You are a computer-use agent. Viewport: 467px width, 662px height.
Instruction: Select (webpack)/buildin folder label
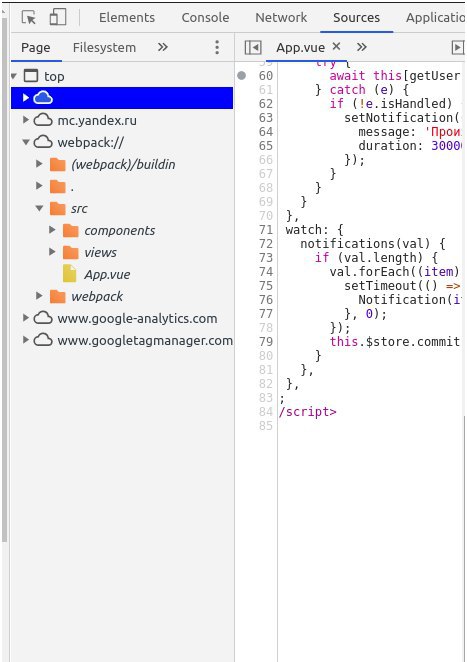[x=123, y=164]
